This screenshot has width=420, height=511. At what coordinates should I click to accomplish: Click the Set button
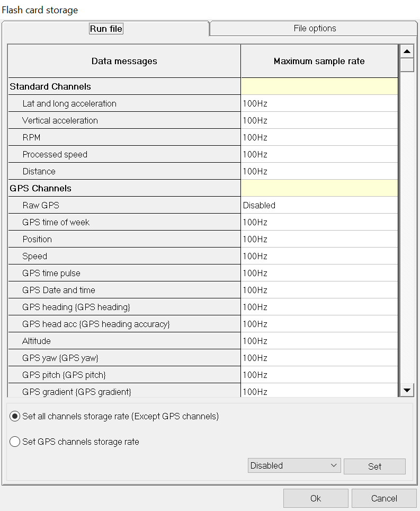[x=374, y=466]
